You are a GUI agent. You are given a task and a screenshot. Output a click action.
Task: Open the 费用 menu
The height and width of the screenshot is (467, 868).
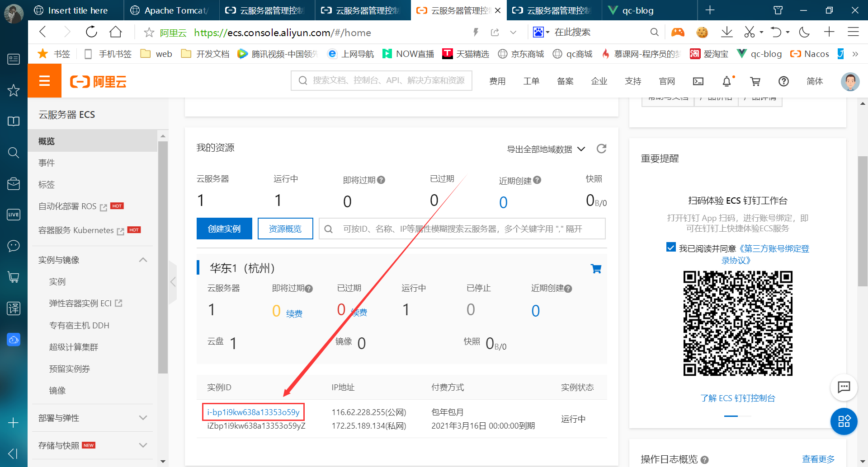tap(497, 81)
